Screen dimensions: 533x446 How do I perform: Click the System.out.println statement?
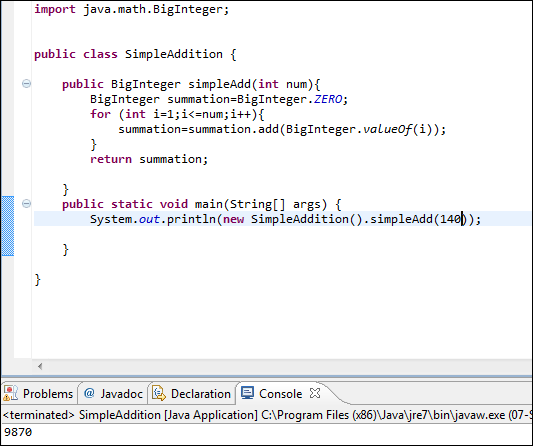tap(286, 219)
